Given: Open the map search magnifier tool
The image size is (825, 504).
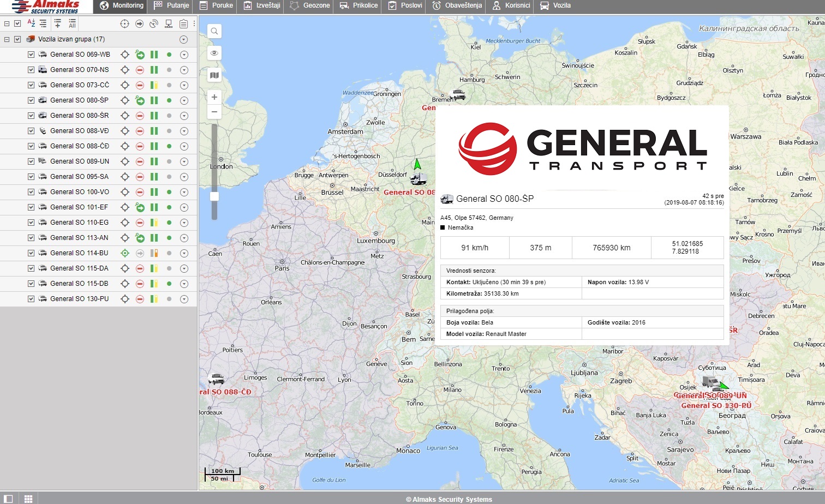Looking at the screenshot, I should click(x=214, y=31).
